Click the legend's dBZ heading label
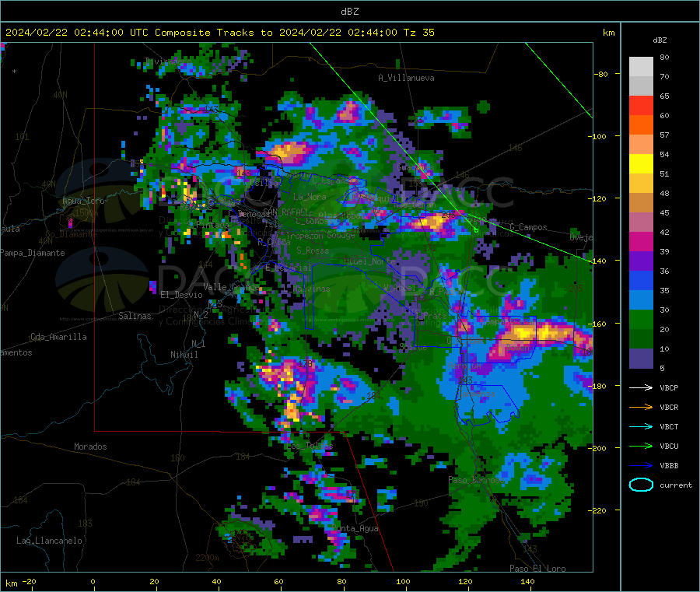The width and height of the screenshot is (700, 592). tap(660, 40)
